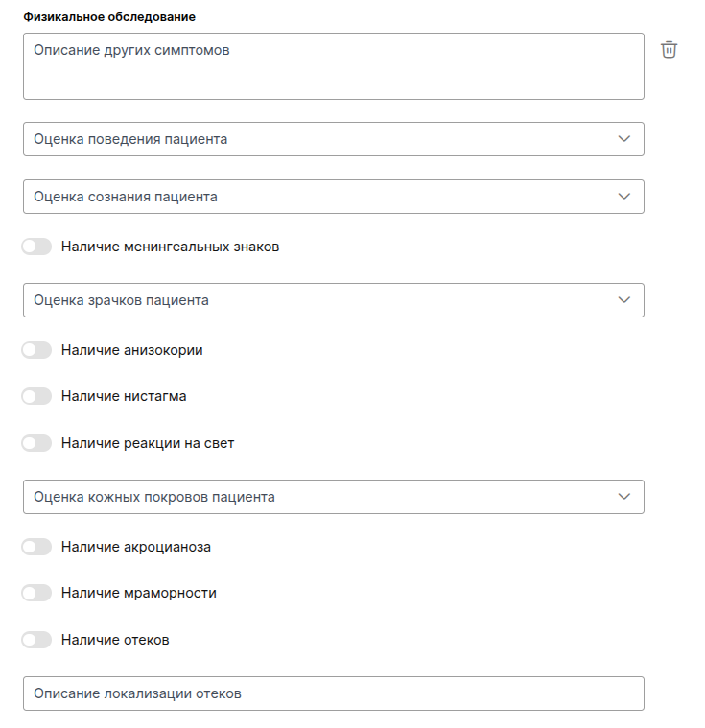Open the 'Оценка поведения пациента' dropdown field
Viewport: 705px width, 728px height.
click(317, 139)
